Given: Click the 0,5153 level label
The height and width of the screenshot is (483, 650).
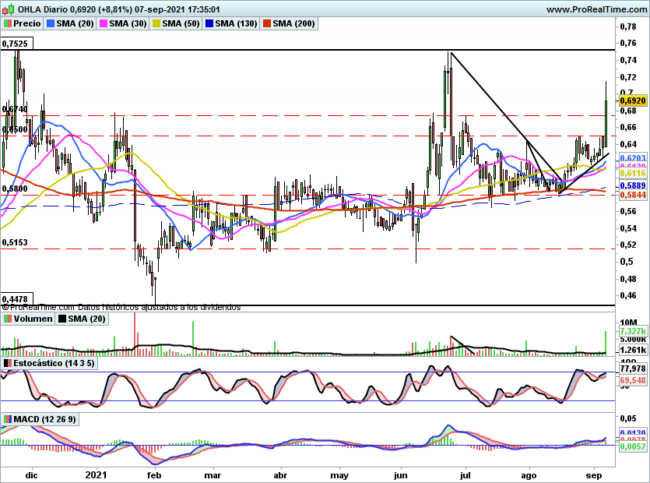Looking at the screenshot, I should 15,243.
